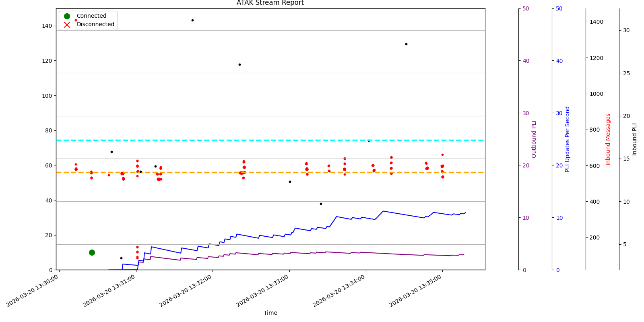The image size is (644, 322).
Task: Select the large green connected dot on plot
Action: 92,252
